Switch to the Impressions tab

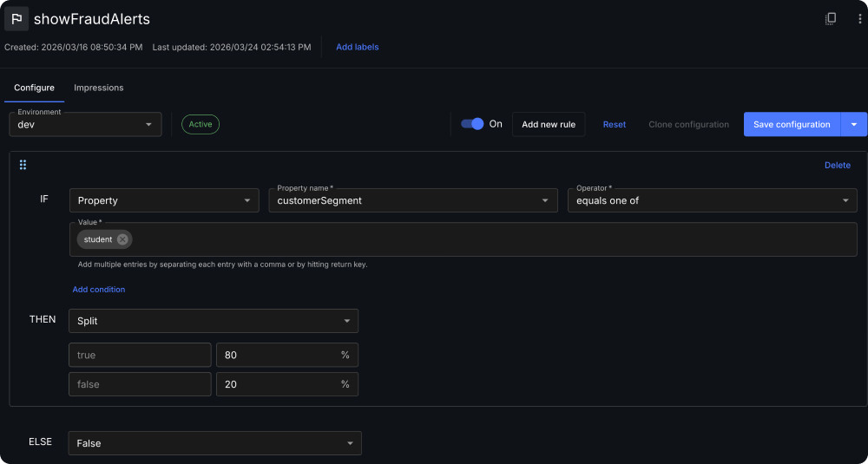point(99,88)
